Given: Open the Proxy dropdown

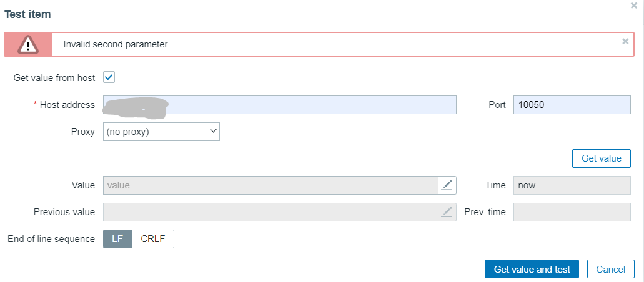Looking at the screenshot, I should (161, 132).
